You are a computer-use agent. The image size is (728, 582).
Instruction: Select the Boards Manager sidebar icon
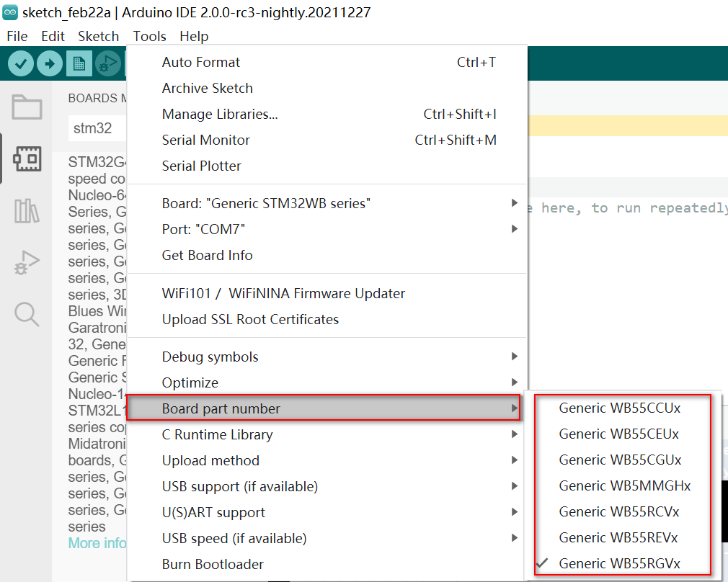point(26,159)
